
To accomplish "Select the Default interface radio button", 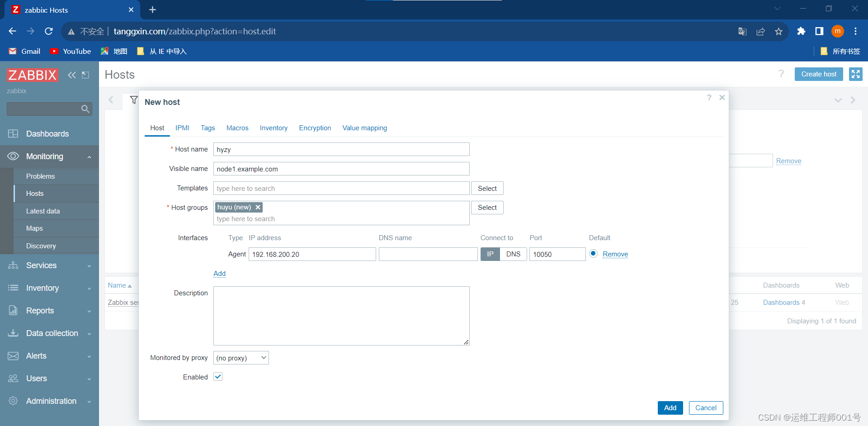I will (593, 254).
